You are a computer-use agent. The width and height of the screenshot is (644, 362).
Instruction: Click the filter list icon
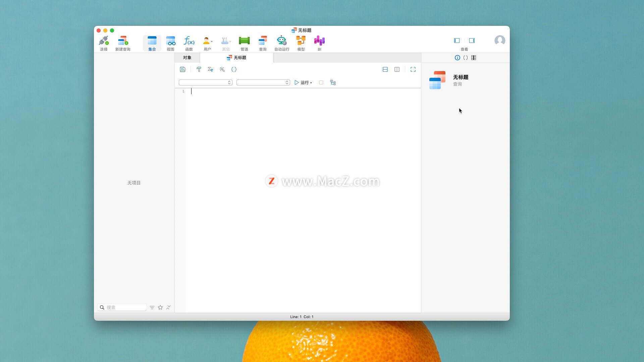point(152,307)
